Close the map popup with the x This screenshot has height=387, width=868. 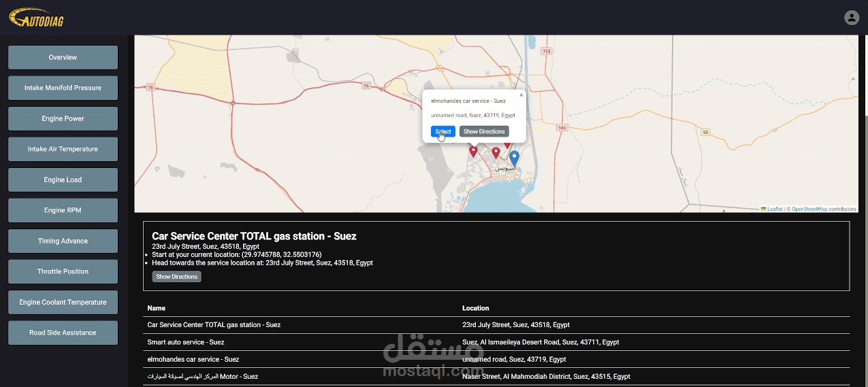tap(521, 95)
